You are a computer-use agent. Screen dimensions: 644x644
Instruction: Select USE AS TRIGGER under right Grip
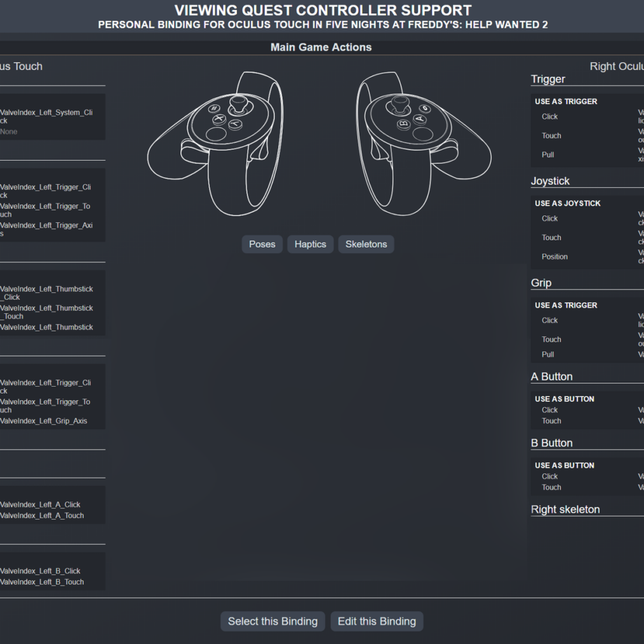566,305
